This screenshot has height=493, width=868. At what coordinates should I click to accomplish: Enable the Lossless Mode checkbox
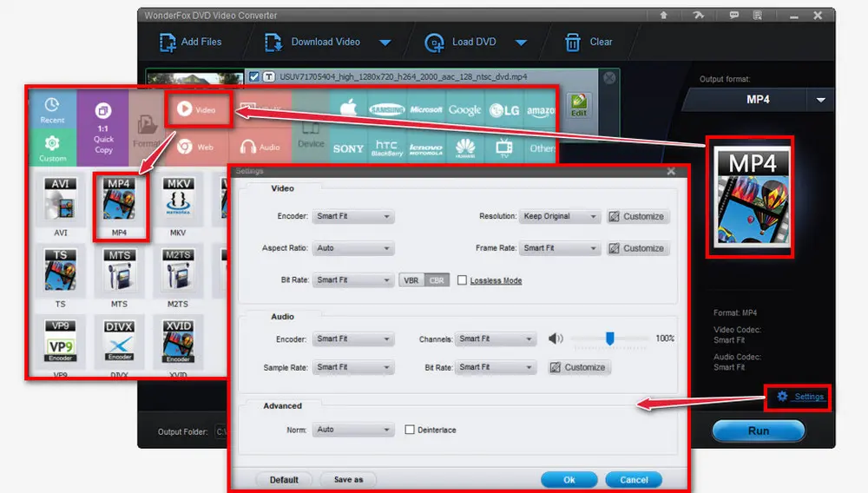(463, 280)
